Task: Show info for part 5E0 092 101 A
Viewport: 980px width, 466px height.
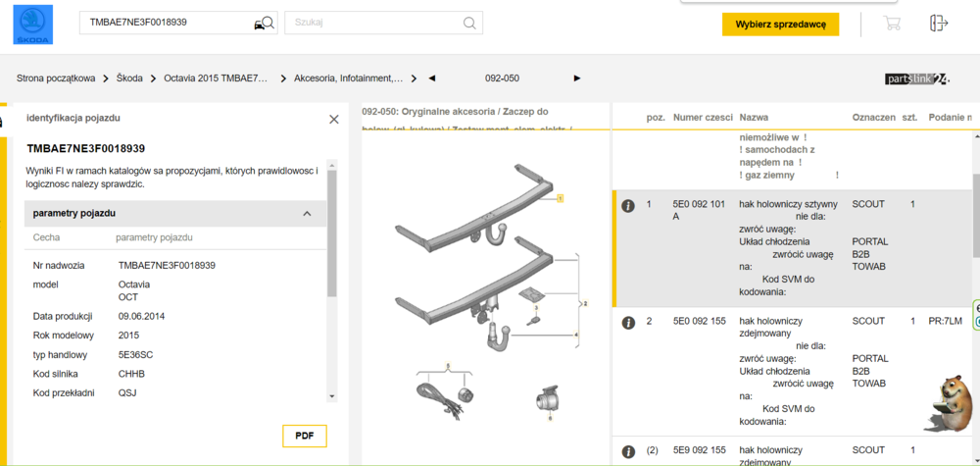Action: coord(628,205)
